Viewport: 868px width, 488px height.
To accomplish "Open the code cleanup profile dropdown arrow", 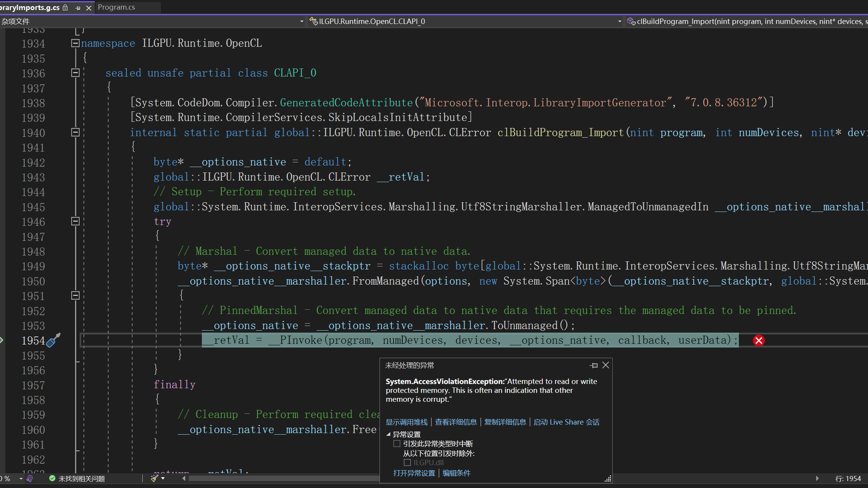I will click(x=163, y=478).
